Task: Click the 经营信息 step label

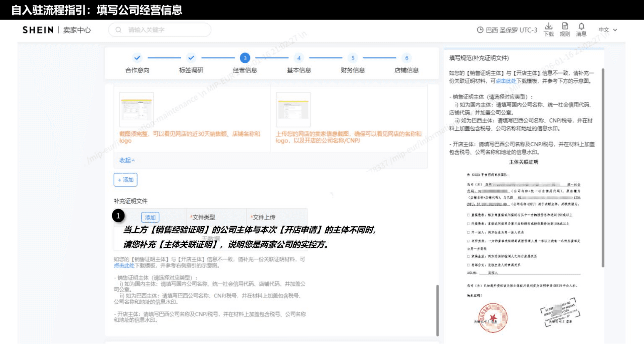Action: coord(245,70)
